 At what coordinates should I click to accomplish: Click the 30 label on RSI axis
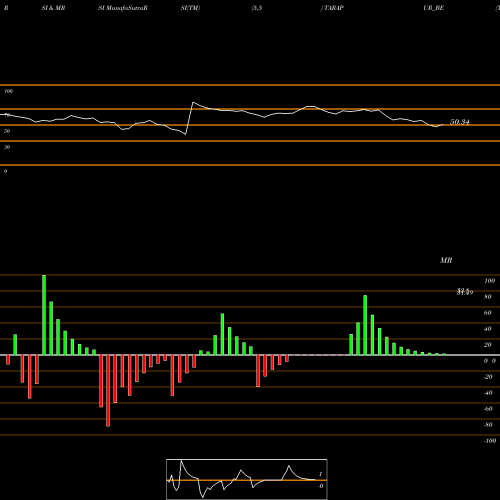click(7, 147)
